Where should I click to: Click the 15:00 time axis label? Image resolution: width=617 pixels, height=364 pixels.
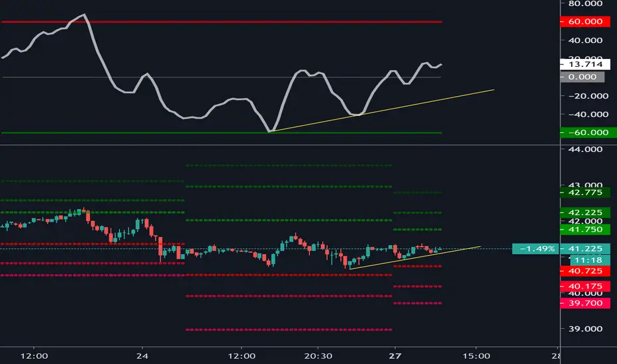tap(476, 356)
